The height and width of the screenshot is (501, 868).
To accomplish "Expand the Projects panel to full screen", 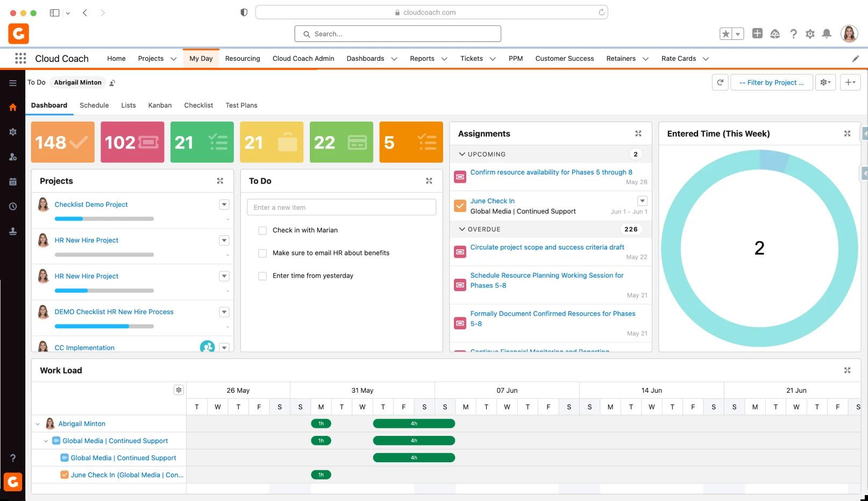I will point(220,181).
